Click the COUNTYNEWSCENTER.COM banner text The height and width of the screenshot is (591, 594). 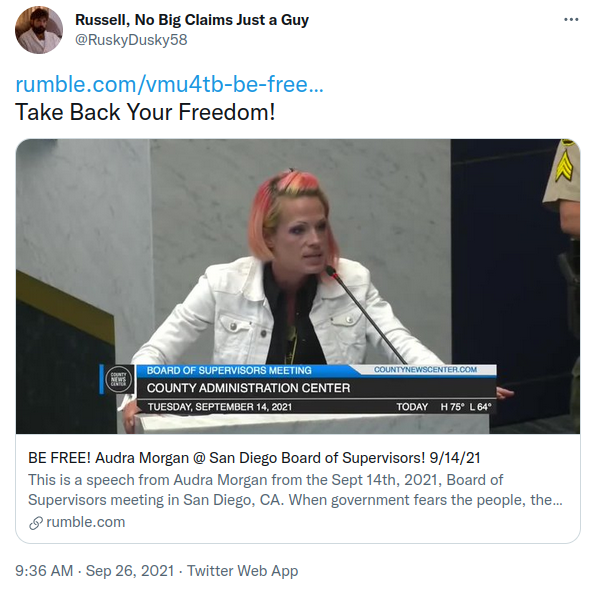tap(425, 369)
